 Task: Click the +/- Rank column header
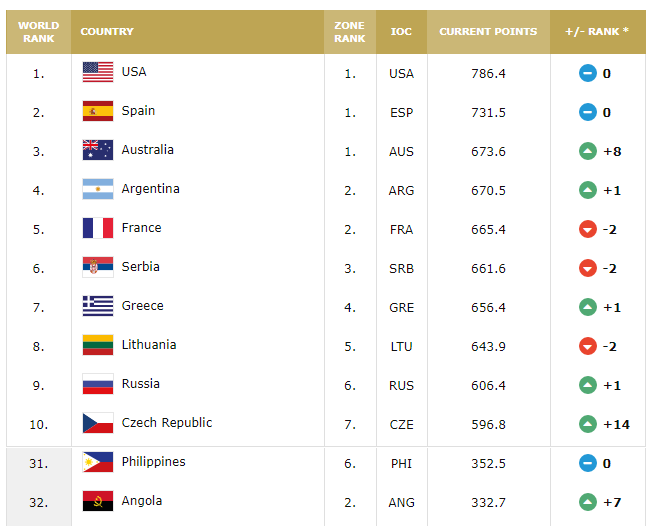pos(598,32)
